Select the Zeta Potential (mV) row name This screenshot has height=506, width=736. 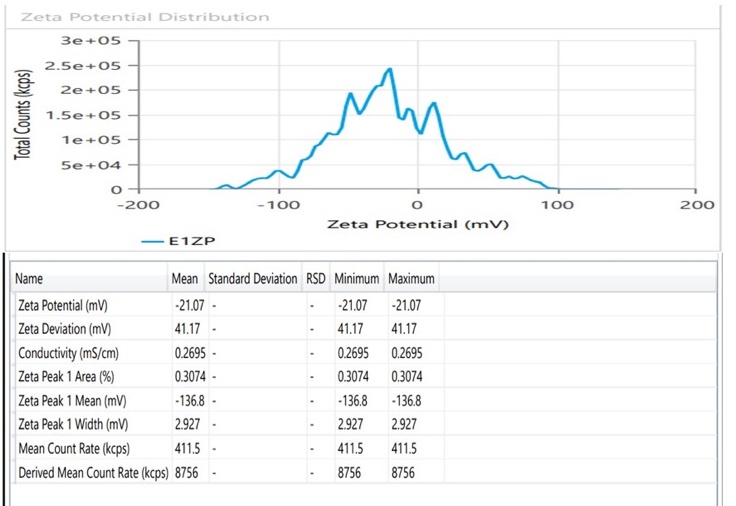click(x=63, y=305)
